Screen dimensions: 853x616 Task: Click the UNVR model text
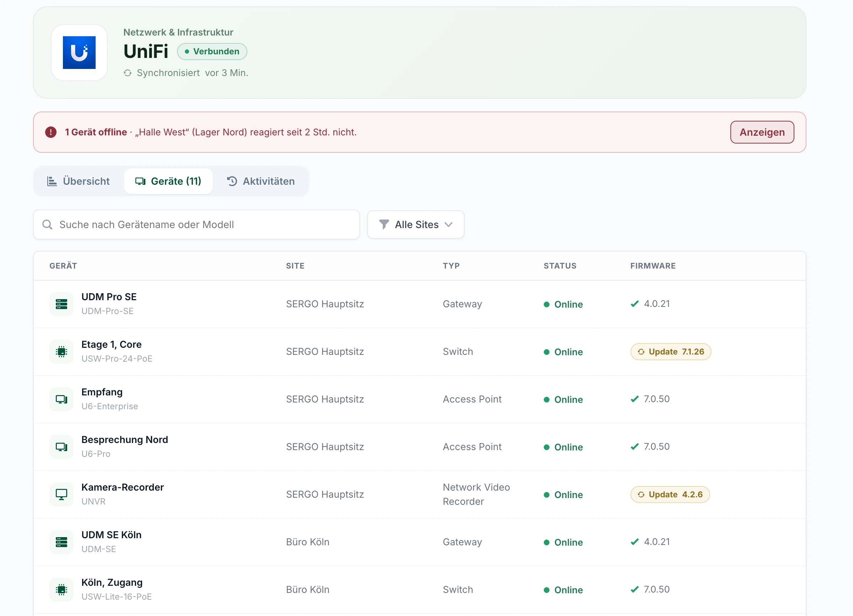tap(93, 502)
